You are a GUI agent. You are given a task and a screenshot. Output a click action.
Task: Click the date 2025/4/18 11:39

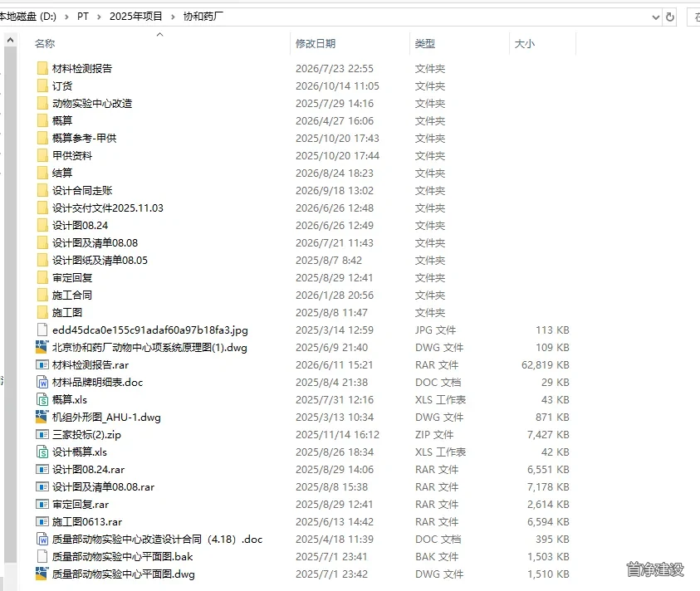tap(335, 539)
